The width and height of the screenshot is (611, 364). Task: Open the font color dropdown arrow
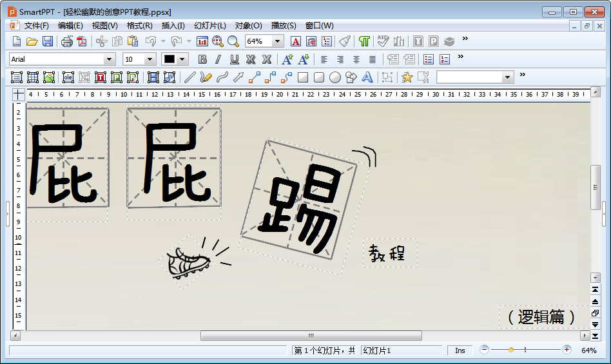pyautogui.click(x=182, y=59)
